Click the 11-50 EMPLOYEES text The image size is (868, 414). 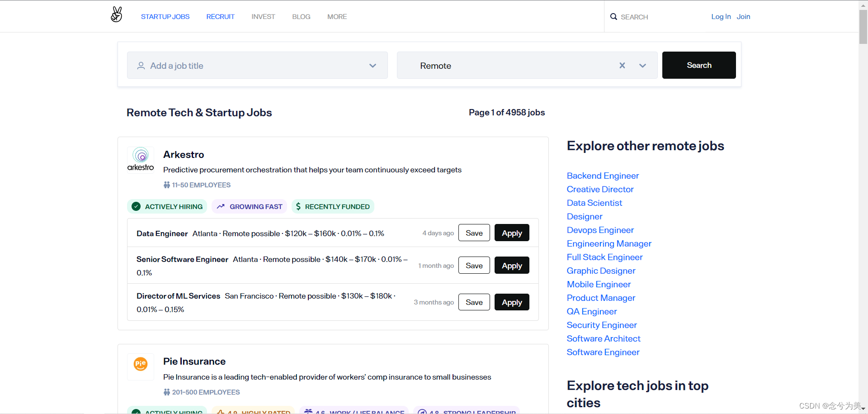201,185
